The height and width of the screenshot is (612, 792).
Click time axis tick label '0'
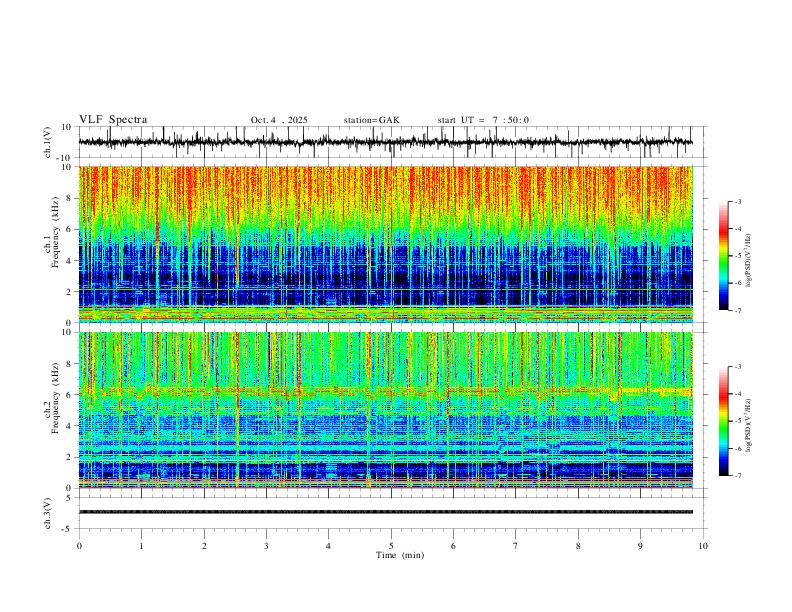[x=79, y=546]
